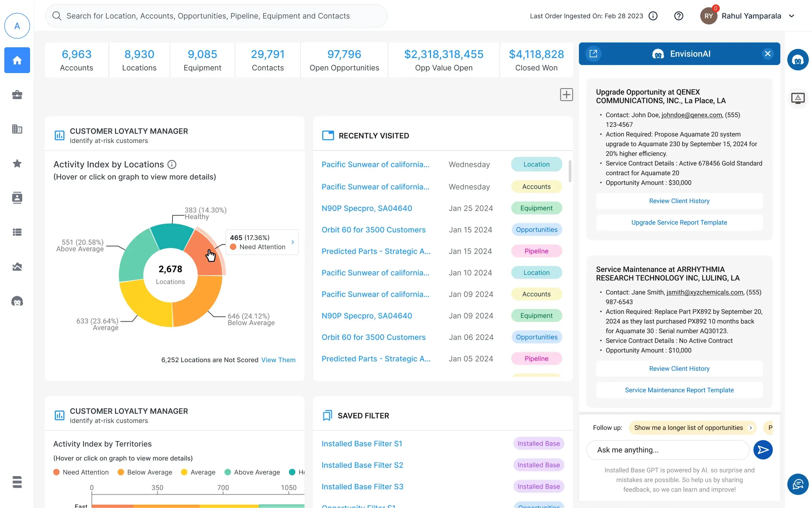Open Upgrade Service Report Template

pyautogui.click(x=679, y=222)
